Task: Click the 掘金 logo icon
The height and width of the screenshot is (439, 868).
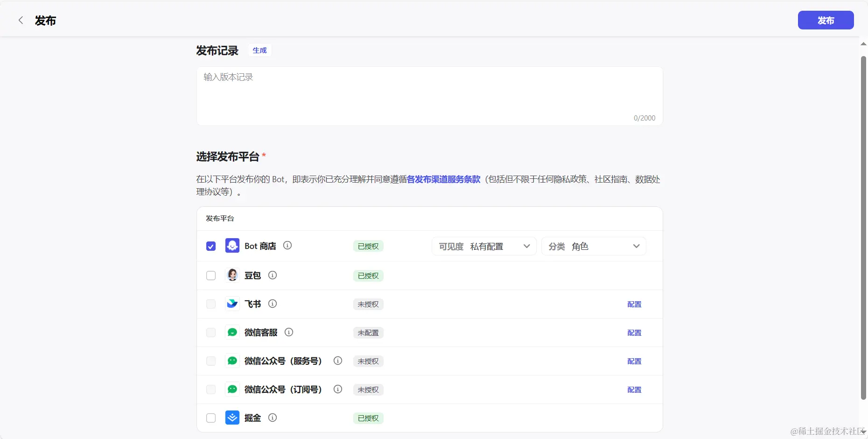Action: pyautogui.click(x=232, y=418)
